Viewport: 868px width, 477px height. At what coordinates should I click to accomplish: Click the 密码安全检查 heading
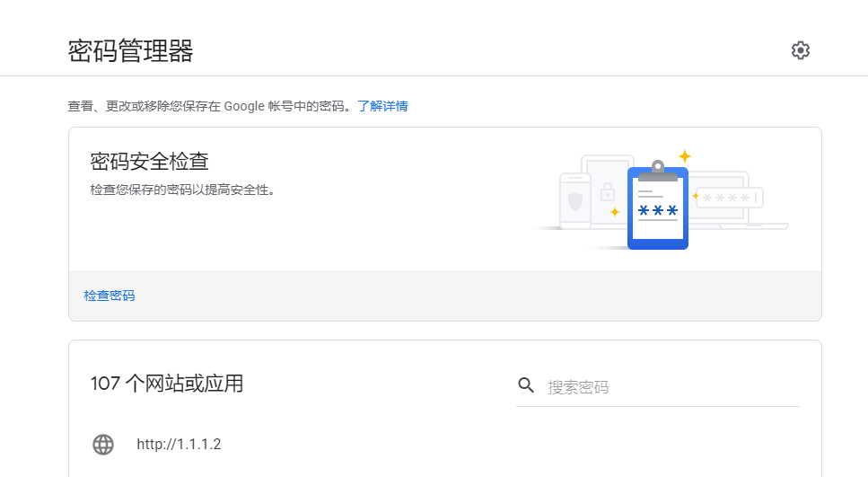tap(150, 161)
